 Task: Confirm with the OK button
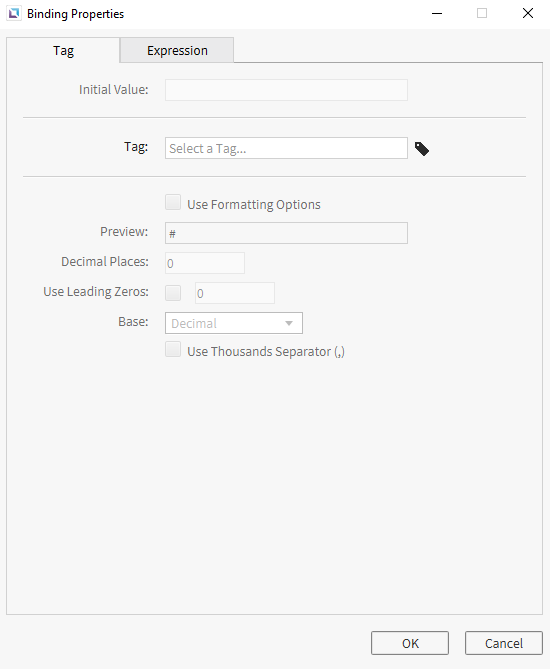click(410, 643)
